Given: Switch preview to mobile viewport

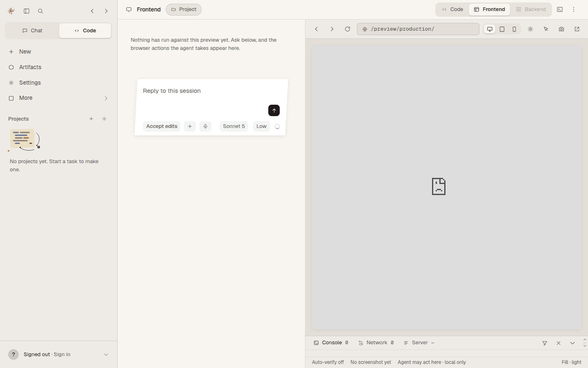Looking at the screenshot, I should coord(514,29).
